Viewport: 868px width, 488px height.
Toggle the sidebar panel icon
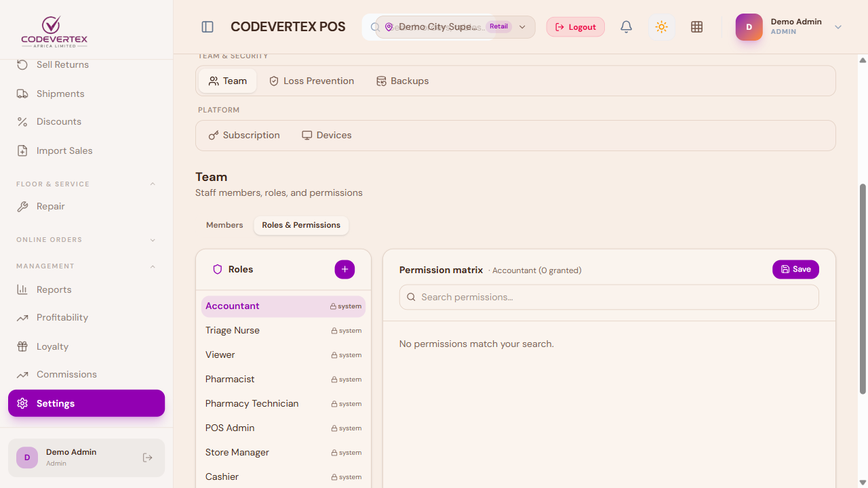coord(208,27)
